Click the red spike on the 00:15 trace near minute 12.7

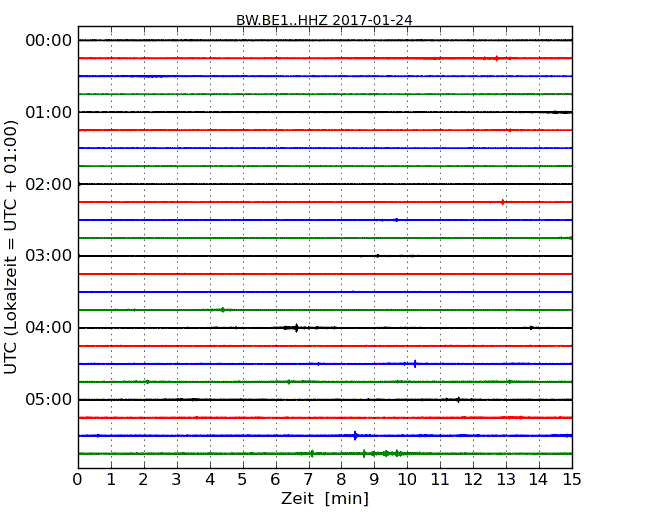point(496,58)
